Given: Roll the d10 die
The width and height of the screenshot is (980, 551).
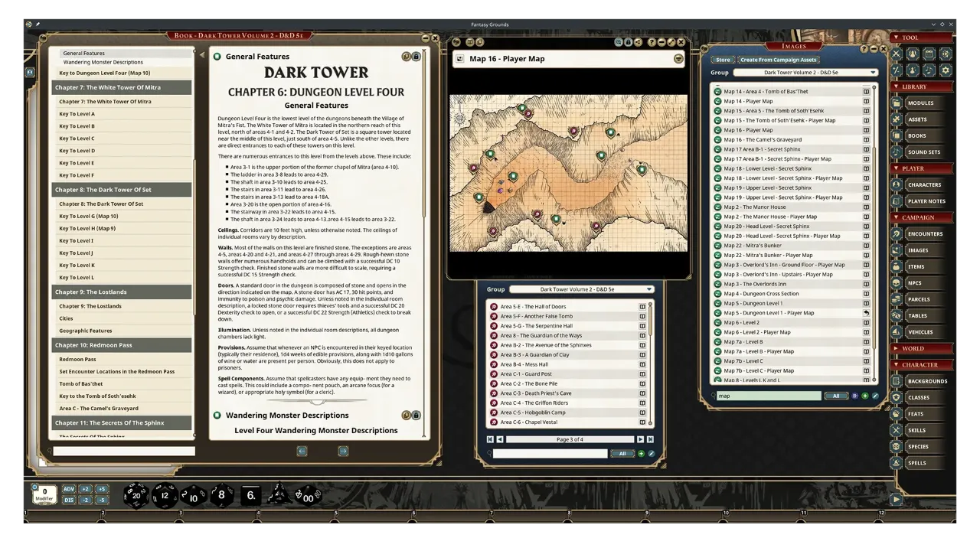Looking at the screenshot, I should [193, 495].
